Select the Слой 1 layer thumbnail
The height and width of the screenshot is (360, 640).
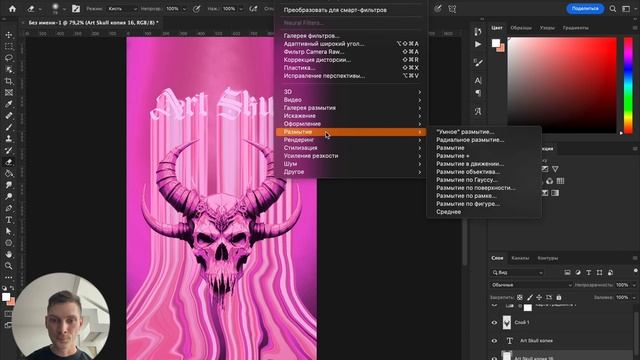click(507, 322)
